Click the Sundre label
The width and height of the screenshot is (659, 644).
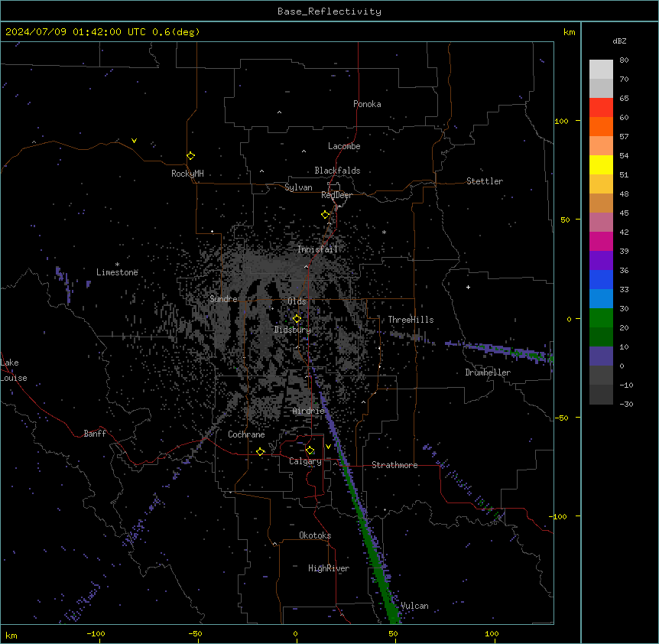[223, 299]
